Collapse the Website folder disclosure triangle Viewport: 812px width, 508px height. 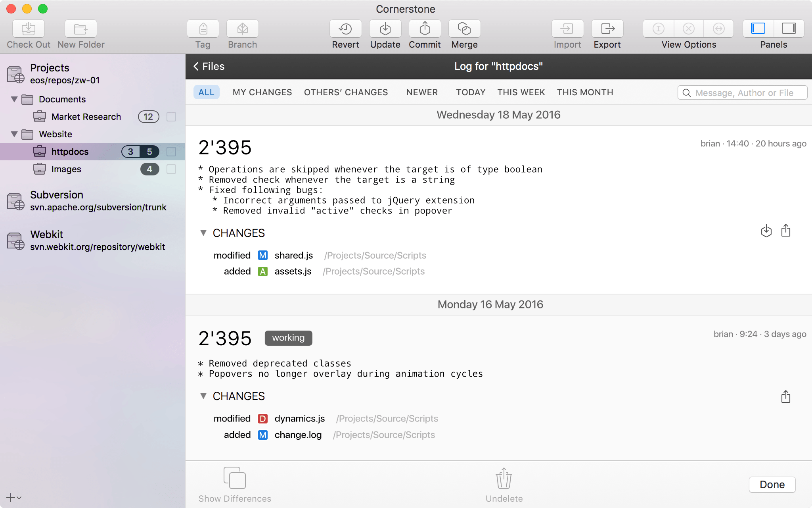pos(15,134)
